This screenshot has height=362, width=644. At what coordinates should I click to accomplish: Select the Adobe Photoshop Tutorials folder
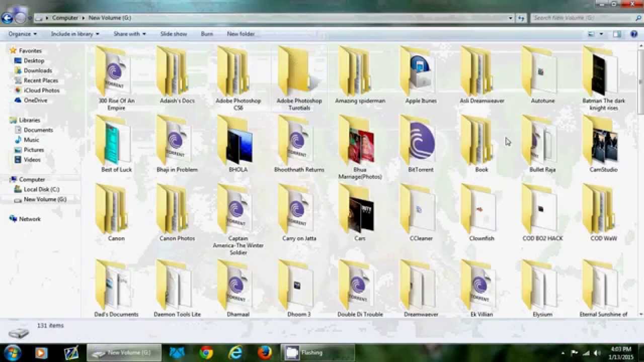299,78
